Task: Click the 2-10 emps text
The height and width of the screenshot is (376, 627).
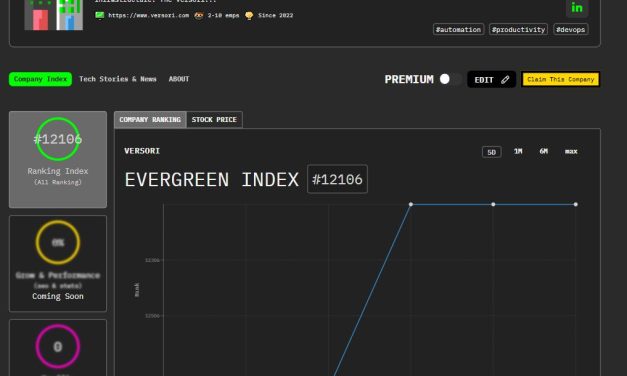Action: click(x=223, y=15)
